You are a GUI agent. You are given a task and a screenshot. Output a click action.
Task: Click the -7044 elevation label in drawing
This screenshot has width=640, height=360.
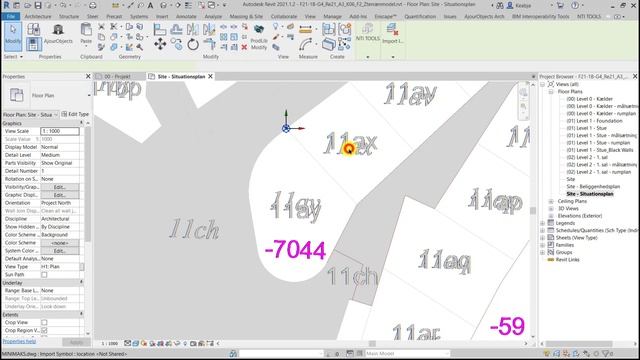(295, 249)
